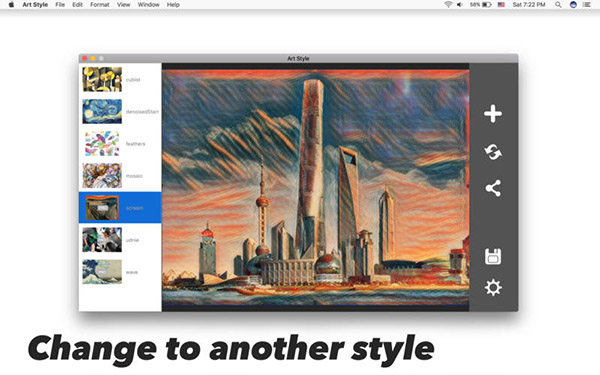Viewport: 600px width, 375px height.
Task: Open the Format menu
Action: pyautogui.click(x=100, y=5)
